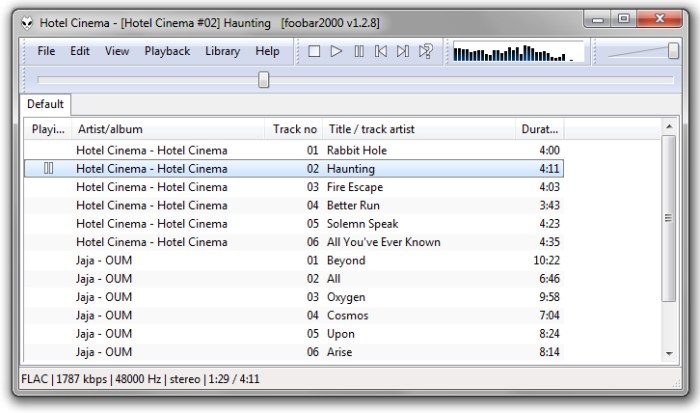The image size is (700, 413).
Task: Click the seekbar slider handle
Action: point(264,79)
